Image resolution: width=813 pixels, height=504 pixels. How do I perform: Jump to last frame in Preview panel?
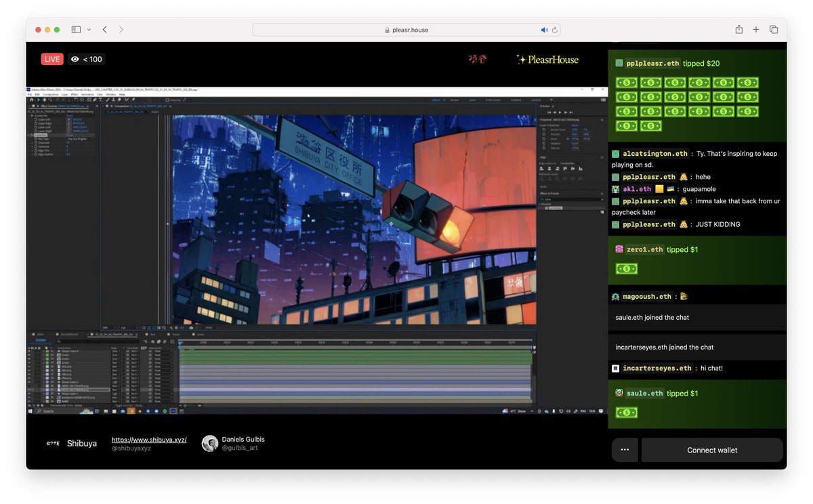point(571,112)
